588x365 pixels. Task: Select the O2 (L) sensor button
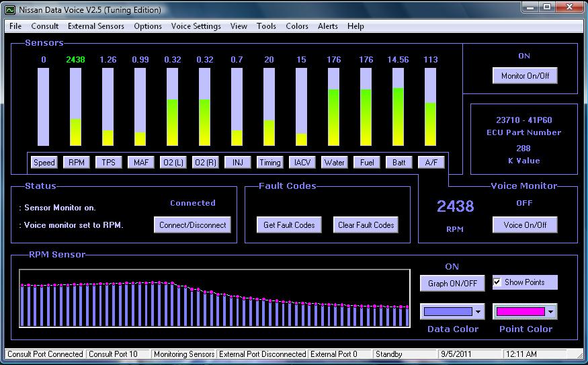pos(173,163)
